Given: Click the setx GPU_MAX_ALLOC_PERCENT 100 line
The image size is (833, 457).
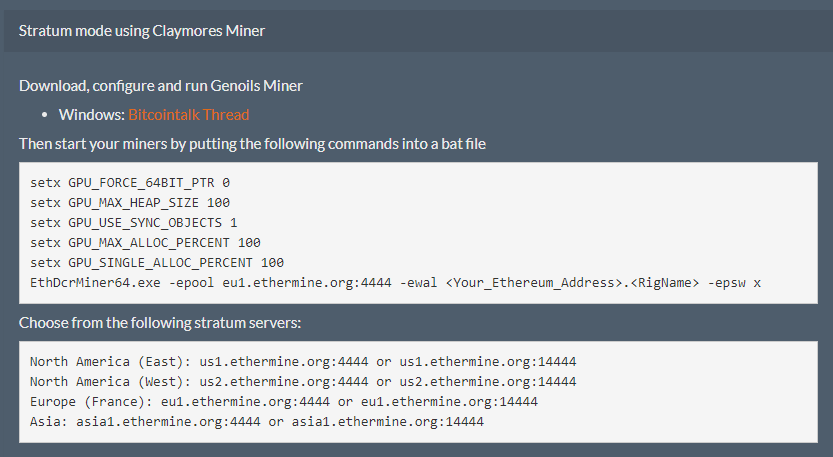Looking at the screenshot, I should point(145,243).
